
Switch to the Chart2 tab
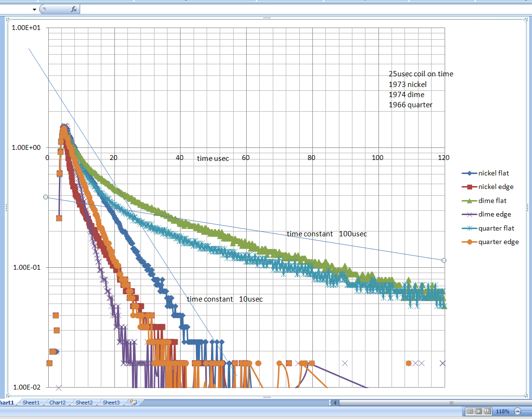pyautogui.click(x=57, y=402)
